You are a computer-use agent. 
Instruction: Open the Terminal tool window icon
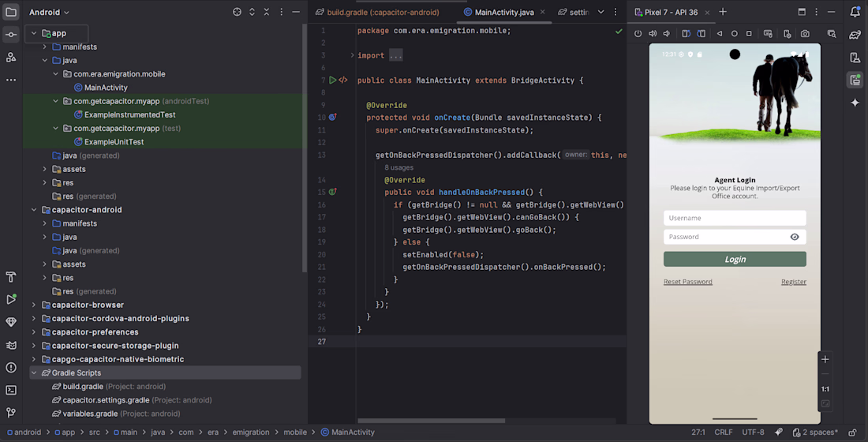click(11, 390)
